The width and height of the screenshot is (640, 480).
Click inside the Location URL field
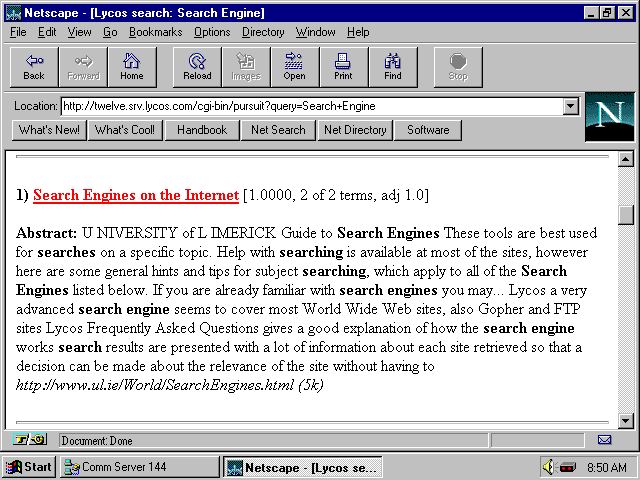point(310,106)
